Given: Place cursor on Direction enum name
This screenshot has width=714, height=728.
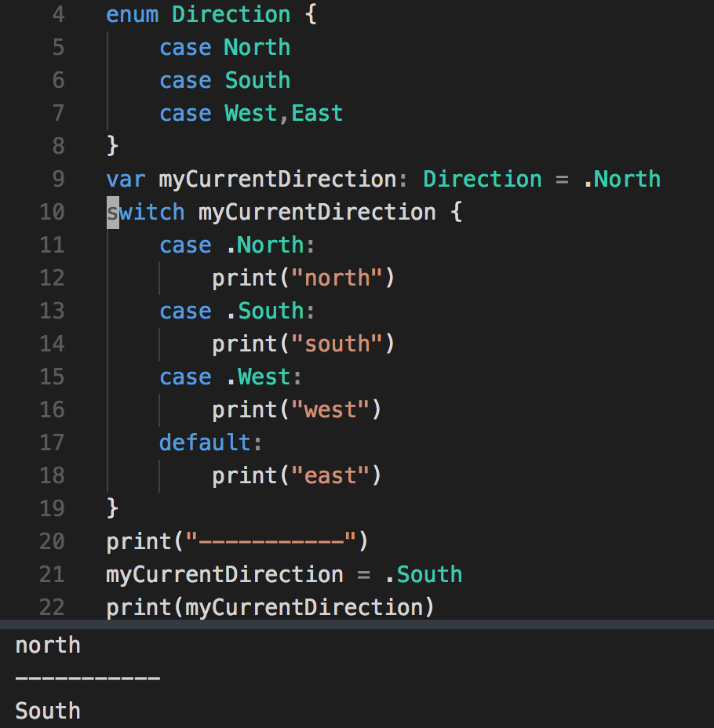Looking at the screenshot, I should pos(231,14).
